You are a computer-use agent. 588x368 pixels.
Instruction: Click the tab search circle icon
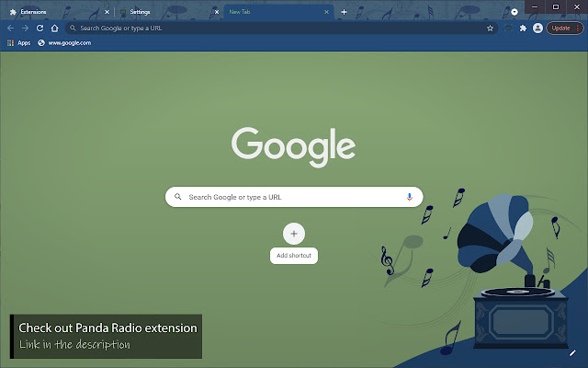point(514,12)
